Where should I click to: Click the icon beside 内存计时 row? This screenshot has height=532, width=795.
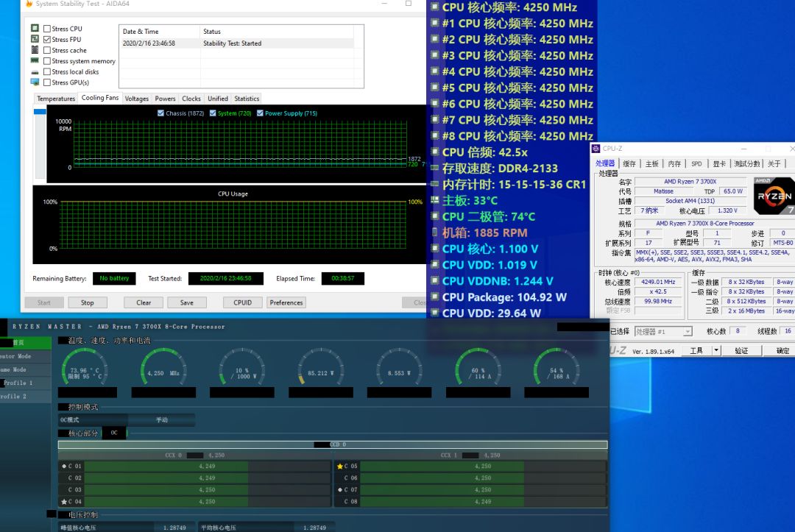tap(434, 184)
